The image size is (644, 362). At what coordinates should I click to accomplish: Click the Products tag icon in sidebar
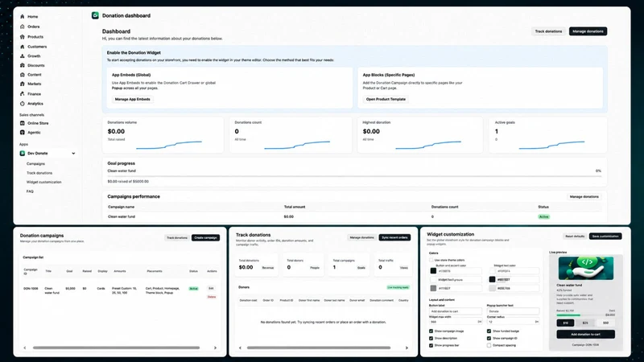23,36
